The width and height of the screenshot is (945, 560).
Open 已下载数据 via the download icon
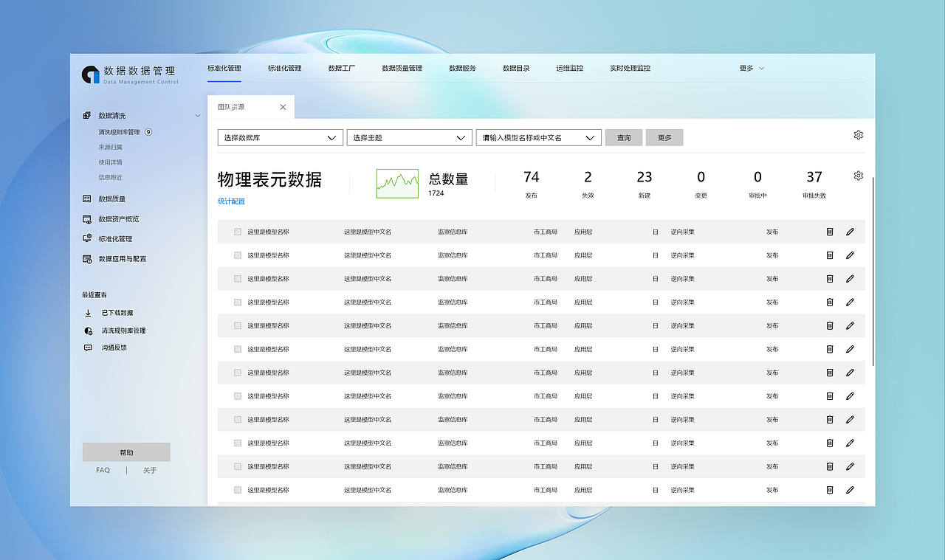[87, 312]
